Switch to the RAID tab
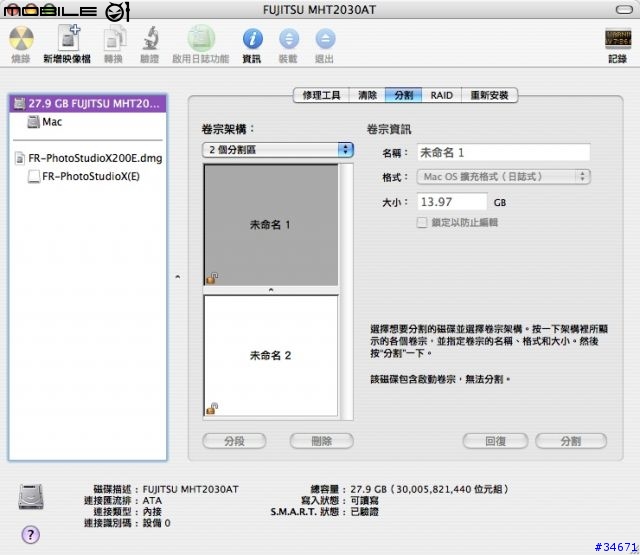 coord(441,96)
